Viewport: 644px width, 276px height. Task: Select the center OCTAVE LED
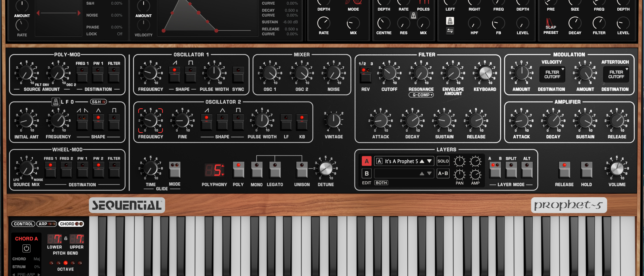click(65, 263)
